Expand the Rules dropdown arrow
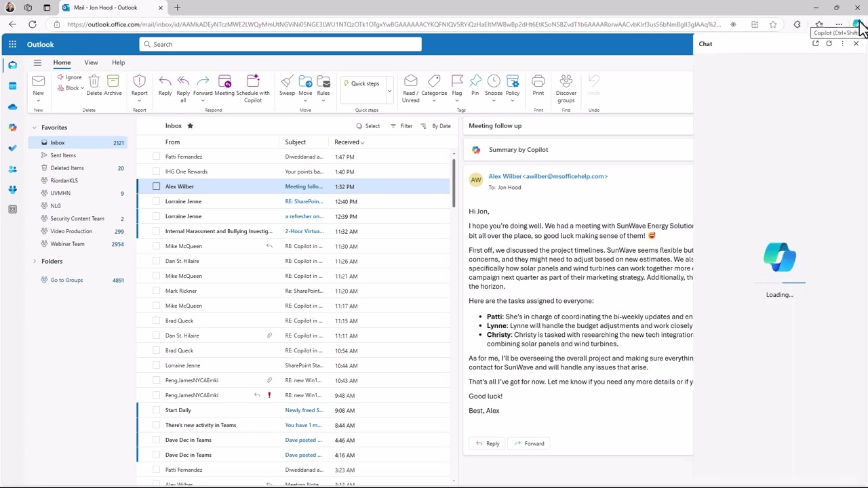Image resolution: width=868 pixels, height=488 pixels. tap(323, 100)
